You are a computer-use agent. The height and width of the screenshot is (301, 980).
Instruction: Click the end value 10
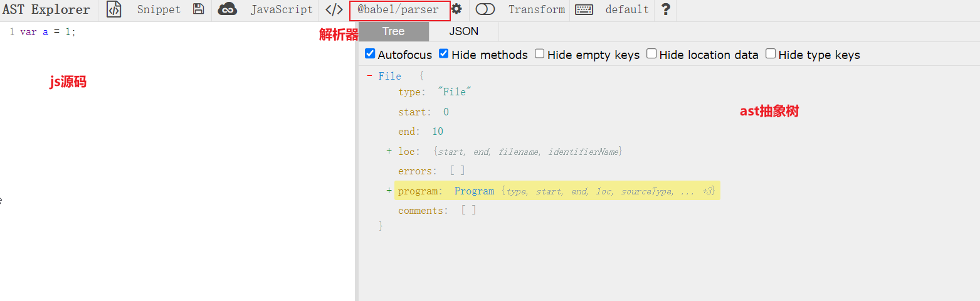(x=438, y=131)
